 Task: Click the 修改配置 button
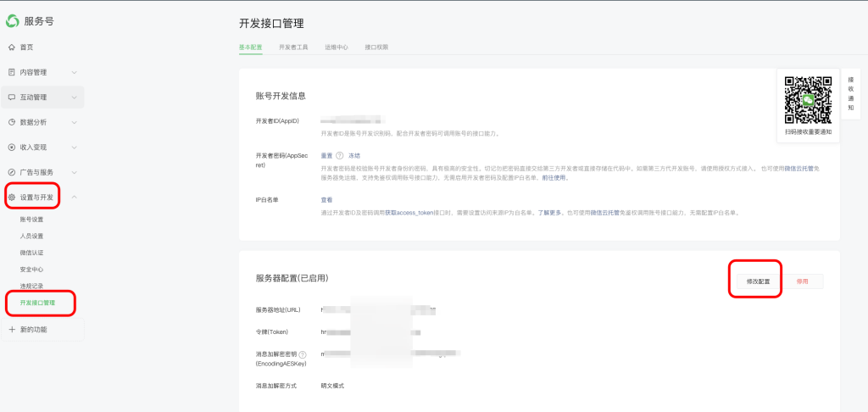pyautogui.click(x=758, y=281)
